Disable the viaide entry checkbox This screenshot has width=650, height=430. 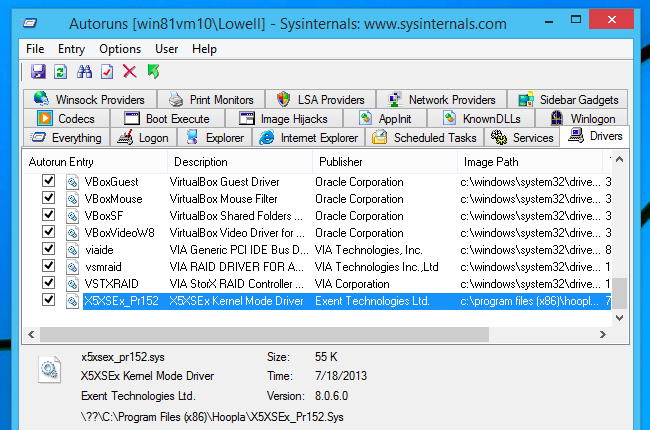coord(49,249)
